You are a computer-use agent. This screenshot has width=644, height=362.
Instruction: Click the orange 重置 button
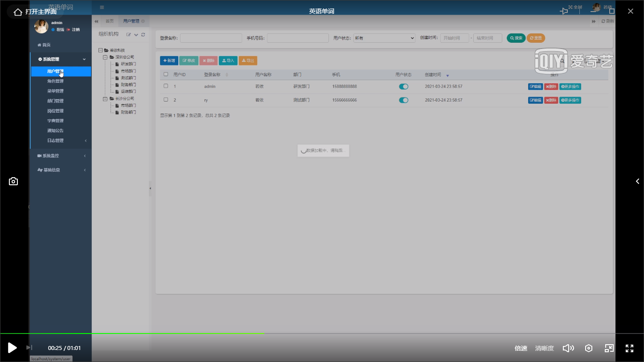coord(536,38)
